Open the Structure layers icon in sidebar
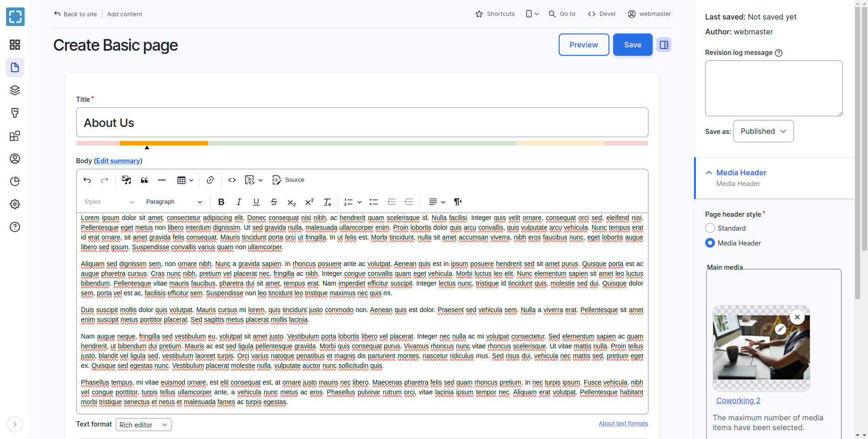Screen dimensions: 868x439 [x=15, y=90]
